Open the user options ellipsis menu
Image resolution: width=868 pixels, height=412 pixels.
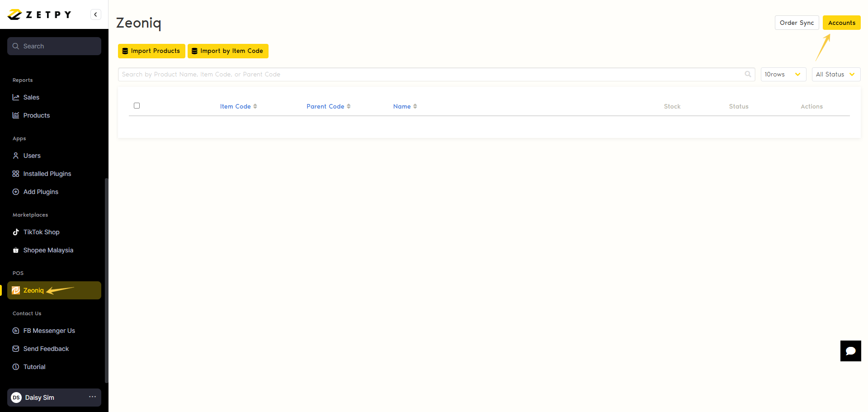point(92,397)
